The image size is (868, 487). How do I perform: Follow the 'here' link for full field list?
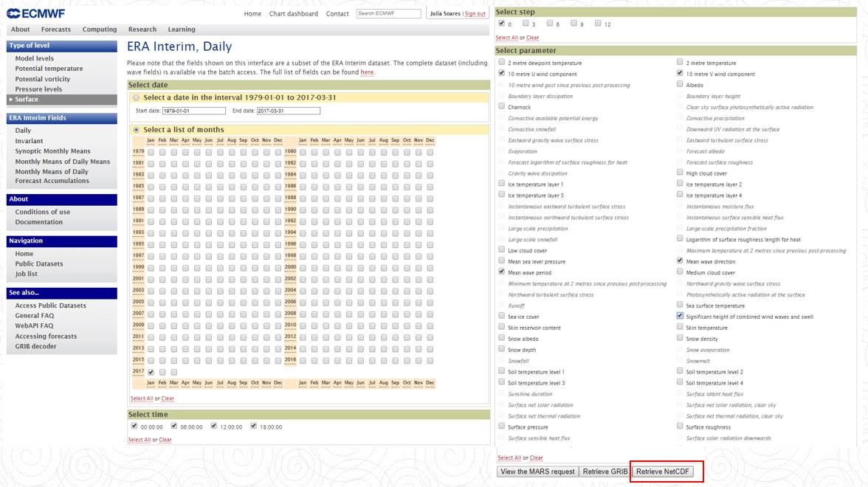coord(367,72)
